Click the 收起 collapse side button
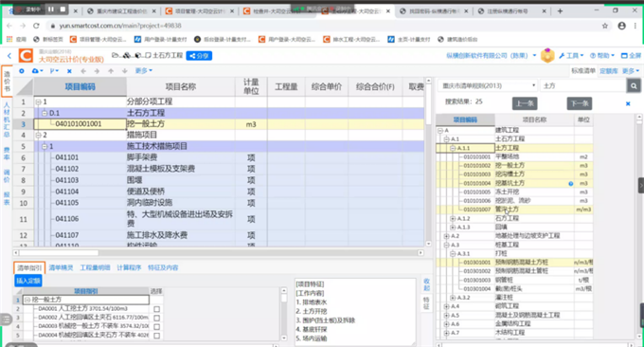Image resolution: width=644 pixels, height=347 pixels. pyautogui.click(x=426, y=284)
